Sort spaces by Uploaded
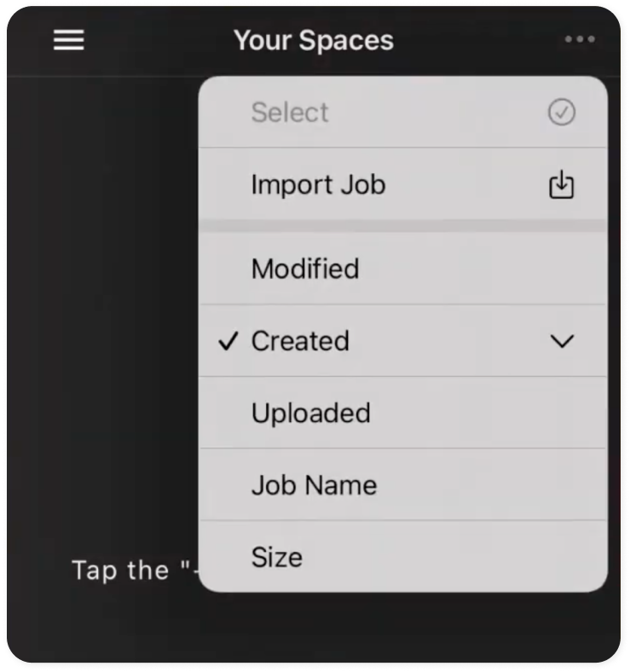 (403, 413)
